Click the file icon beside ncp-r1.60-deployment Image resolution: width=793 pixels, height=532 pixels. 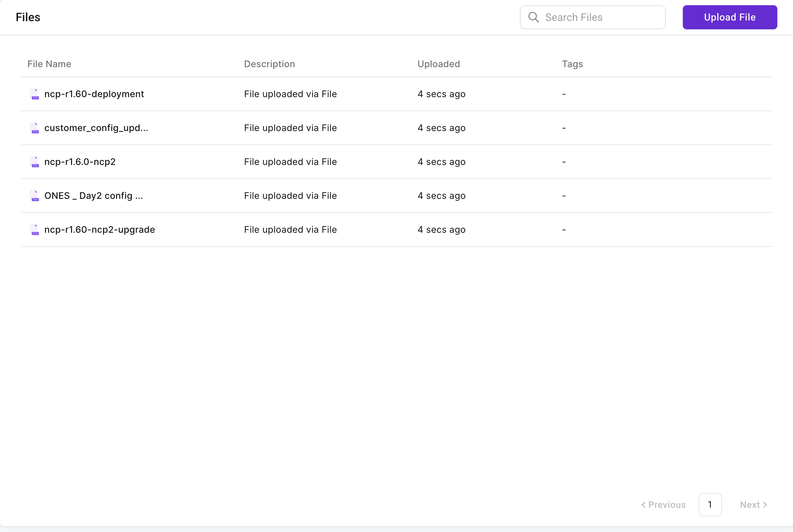click(x=35, y=94)
